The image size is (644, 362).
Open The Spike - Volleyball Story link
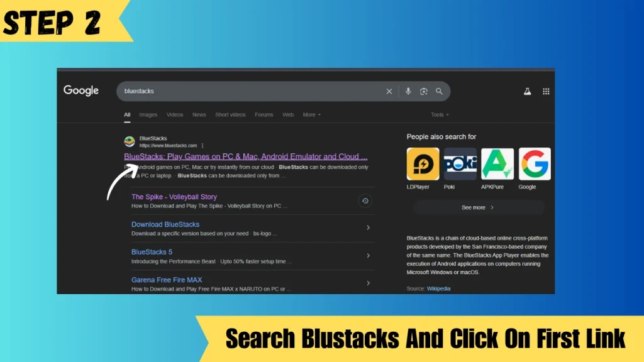pyautogui.click(x=174, y=197)
